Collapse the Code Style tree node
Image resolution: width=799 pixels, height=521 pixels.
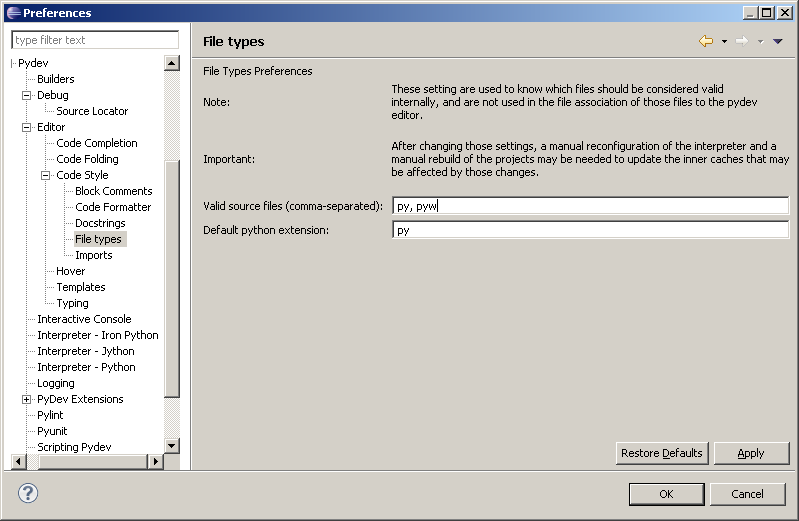pyautogui.click(x=45, y=175)
